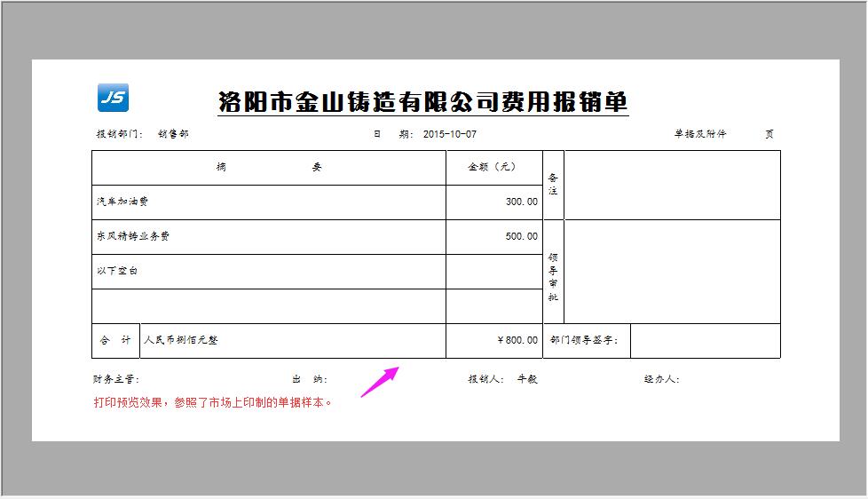Click the empty 备注 remarks box
The image size is (868, 499).
672,185
